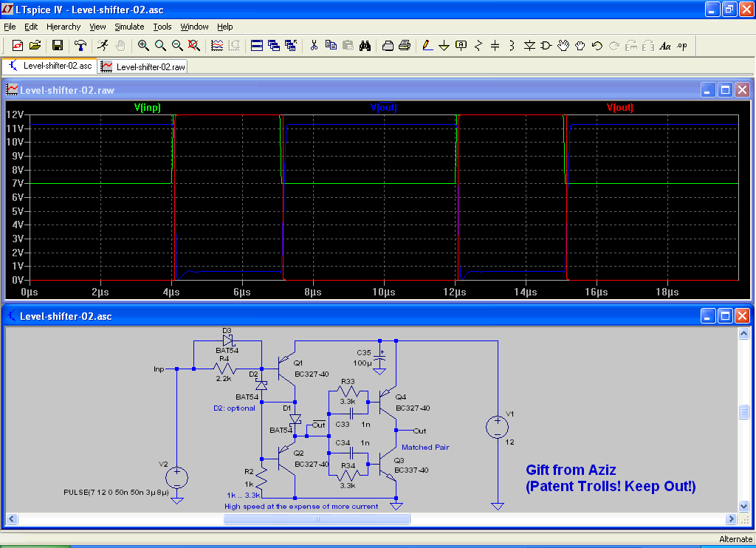The height and width of the screenshot is (548, 756).
Task: Select the Draw Wire pencil tool
Action: [427, 46]
